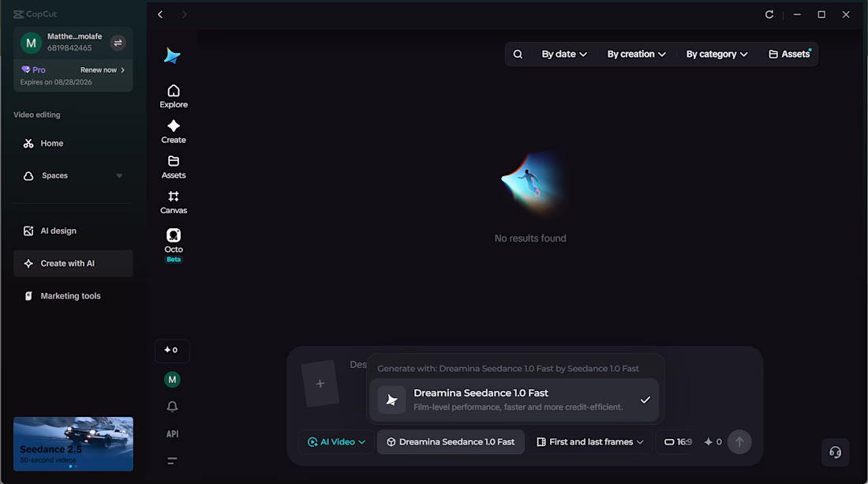Open AI design
This screenshot has height=484, width=868.
coord(73,231)
